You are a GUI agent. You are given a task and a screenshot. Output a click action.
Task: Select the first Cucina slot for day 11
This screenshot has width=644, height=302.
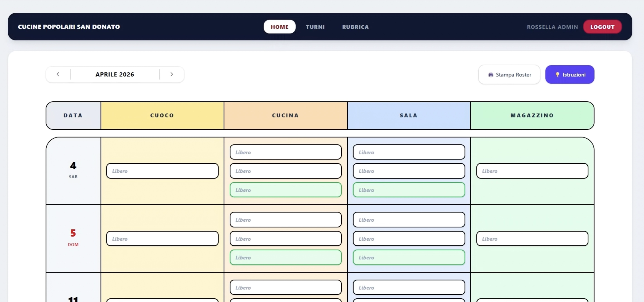coord(286,288)
